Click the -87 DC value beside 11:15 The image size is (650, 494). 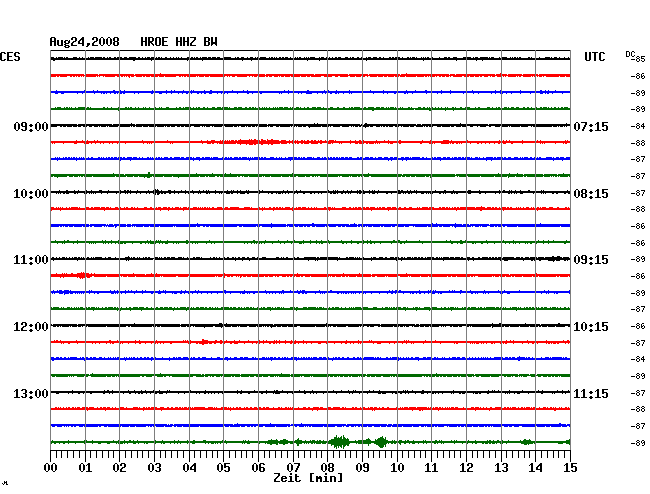pos(638,393)
